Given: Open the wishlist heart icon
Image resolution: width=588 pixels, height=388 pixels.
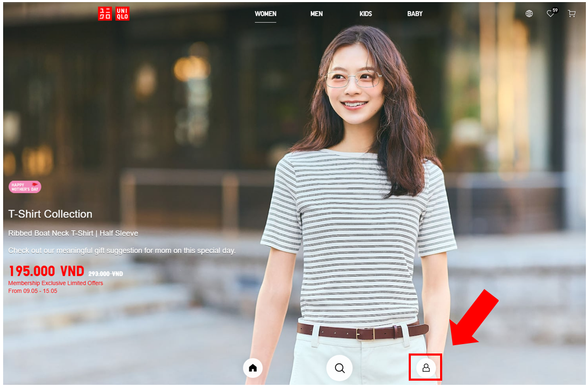Looking at the screenshot, I should tap(550, 14).
